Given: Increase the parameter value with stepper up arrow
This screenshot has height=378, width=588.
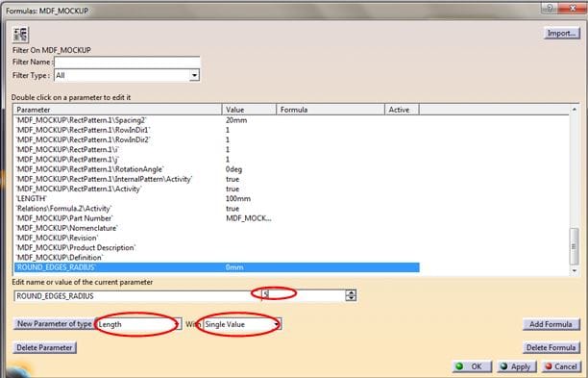Looking at the screenshot, I should click(351, 292).
